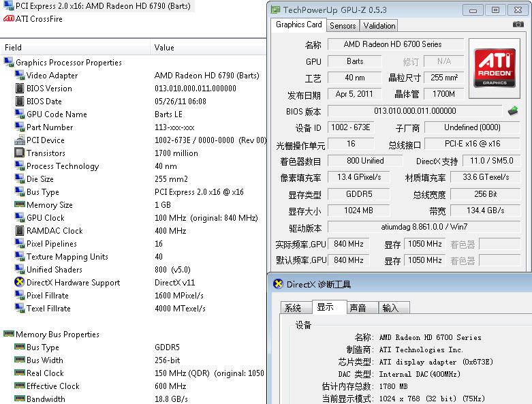Screen dimensions: 532x404
Task: Click the GPU-Z screenshot camera icon
Action: tap(518, 25)
